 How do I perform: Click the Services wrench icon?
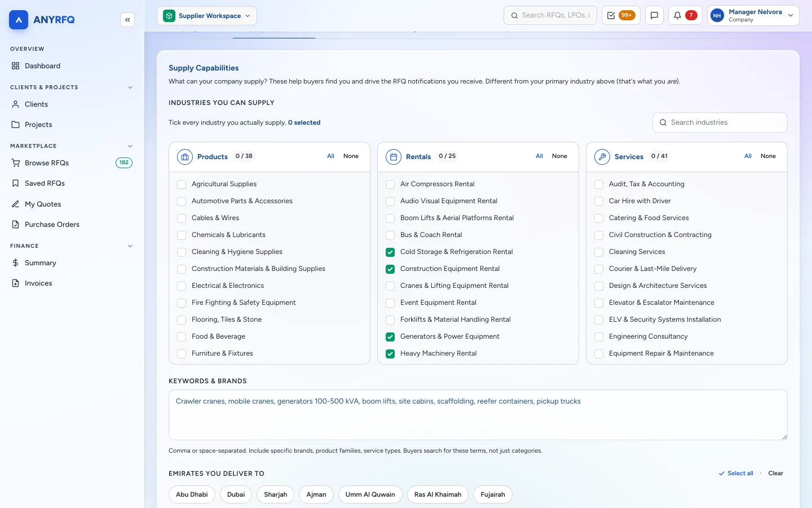pyautogui.click(x=602, y=157)
